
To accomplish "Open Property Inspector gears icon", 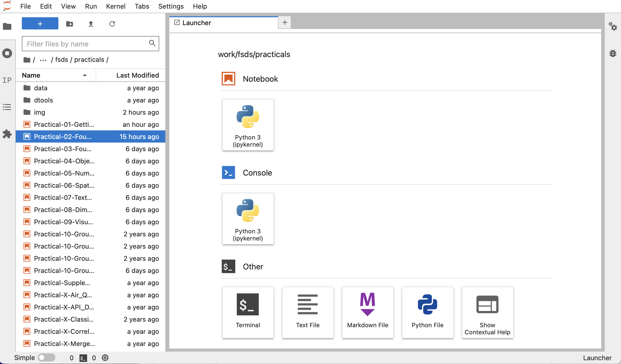I will click(613, 26).
